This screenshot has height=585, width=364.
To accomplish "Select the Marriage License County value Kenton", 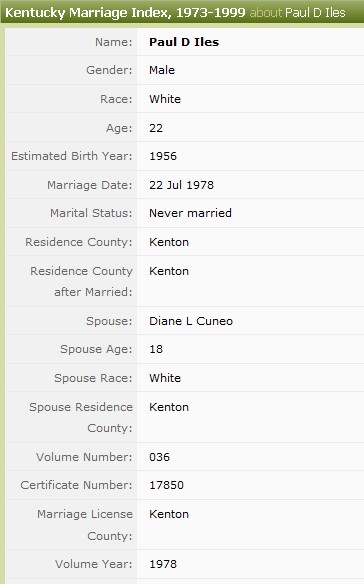I will (x=169, y=514).
